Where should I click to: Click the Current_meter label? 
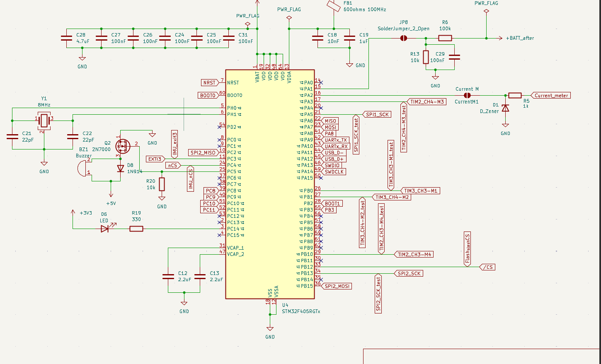pos(550,95)
